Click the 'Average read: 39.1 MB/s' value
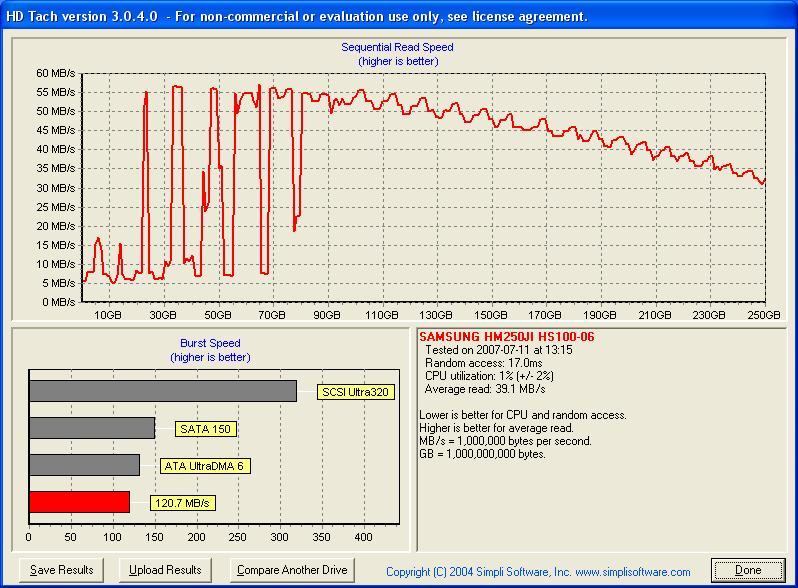Image resolution: width=798 pixels, height=588 pixels. 484,389
